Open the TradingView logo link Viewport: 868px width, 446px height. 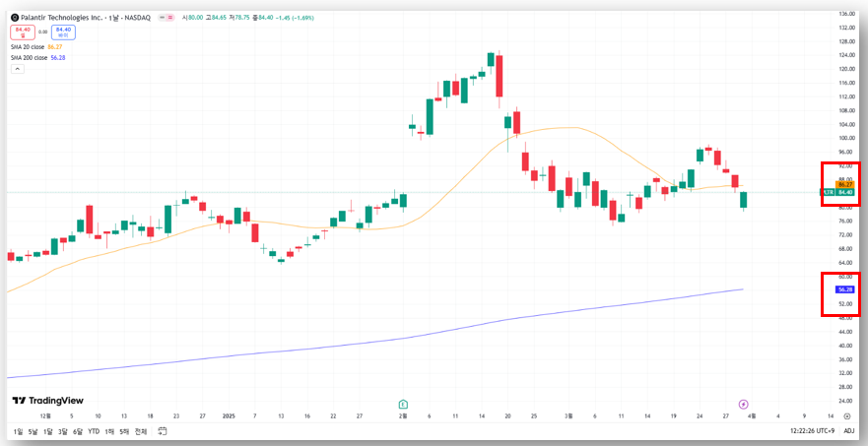point(47,401)
